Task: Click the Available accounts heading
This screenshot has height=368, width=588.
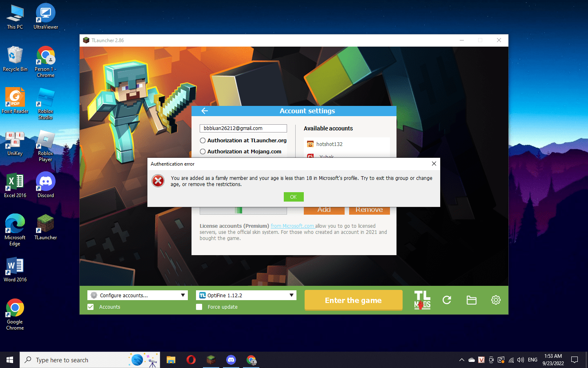Action: [x=328, y=128]
